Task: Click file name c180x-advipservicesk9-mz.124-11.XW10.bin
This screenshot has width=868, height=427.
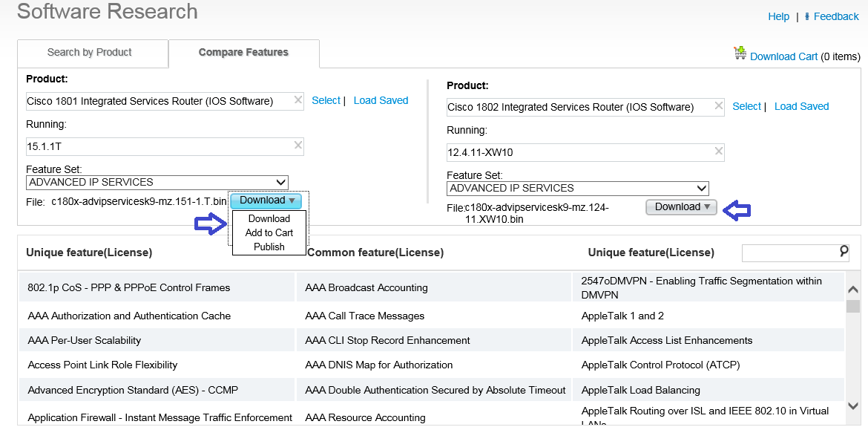Action: point(537,213)
